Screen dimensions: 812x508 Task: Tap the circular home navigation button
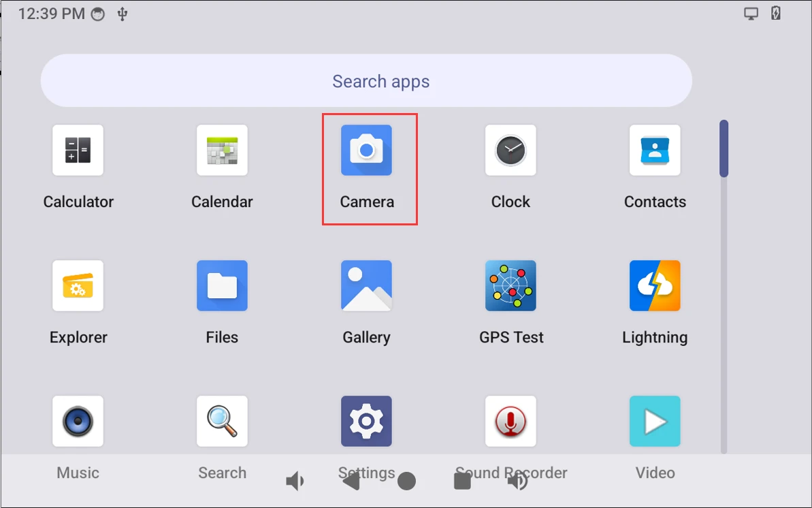coord(406,481)
